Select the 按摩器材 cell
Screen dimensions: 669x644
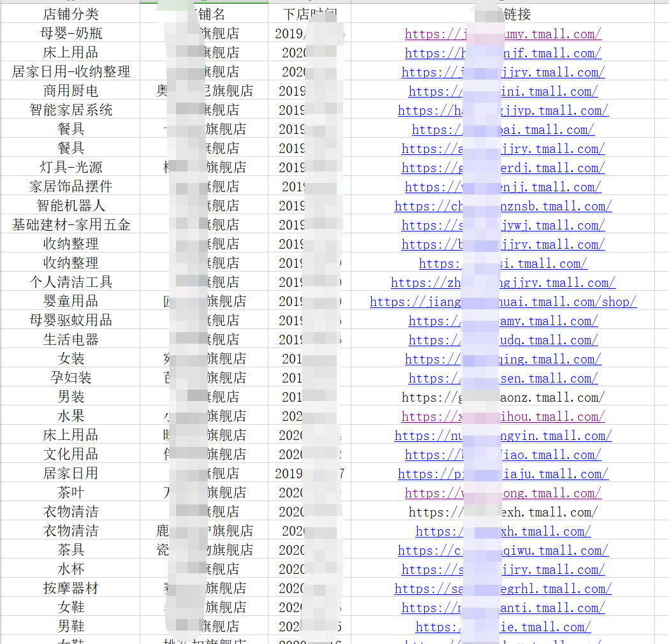pos(70,588)
